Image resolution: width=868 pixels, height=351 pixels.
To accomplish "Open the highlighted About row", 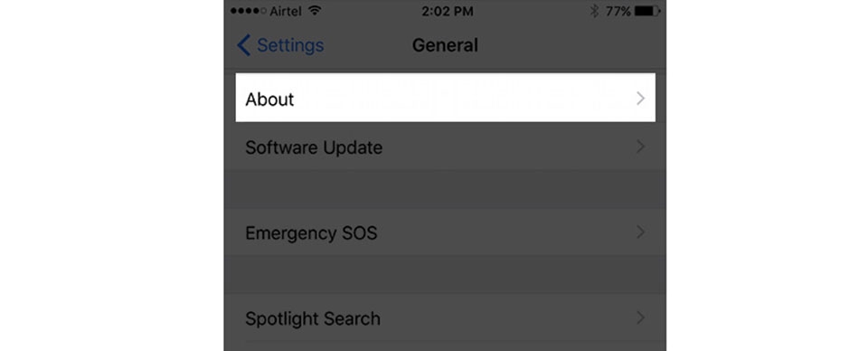I will tap(445, 98).
